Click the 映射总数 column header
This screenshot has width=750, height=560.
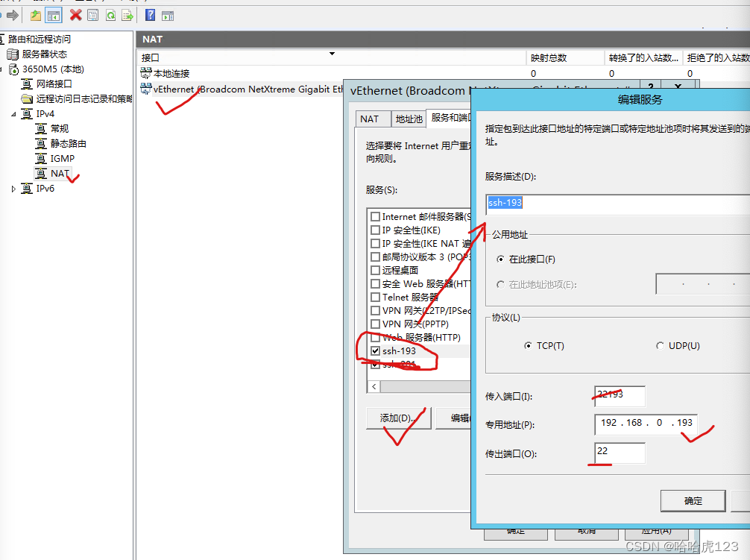point(565,58)
